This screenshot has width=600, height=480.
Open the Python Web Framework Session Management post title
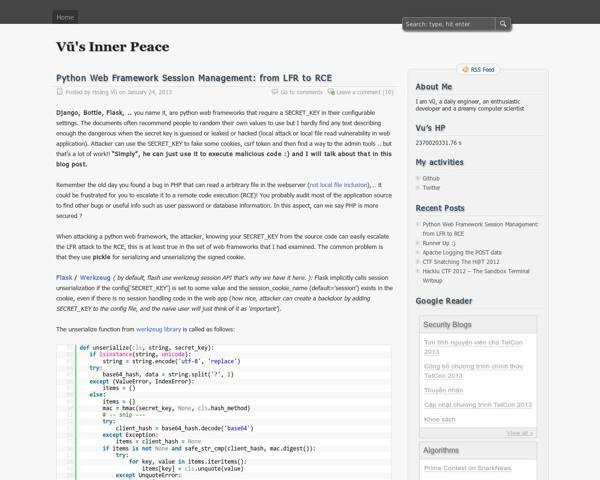coord(193,77)
